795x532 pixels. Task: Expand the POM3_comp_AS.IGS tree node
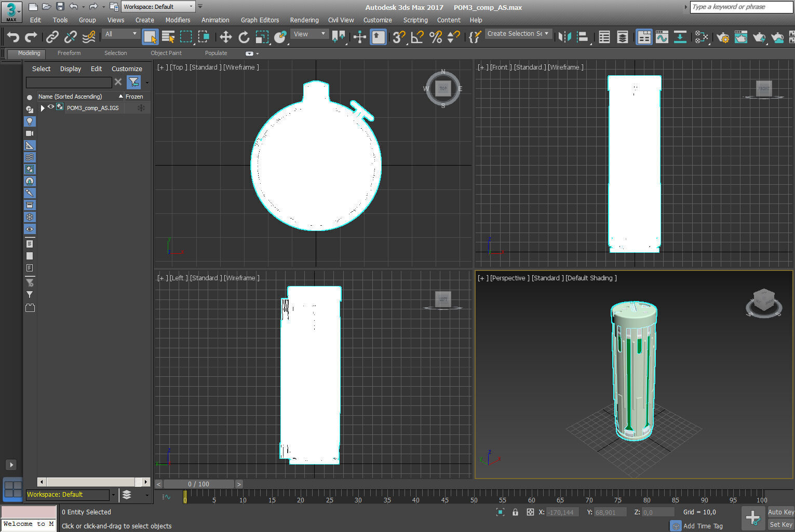[x=43, y=108]
